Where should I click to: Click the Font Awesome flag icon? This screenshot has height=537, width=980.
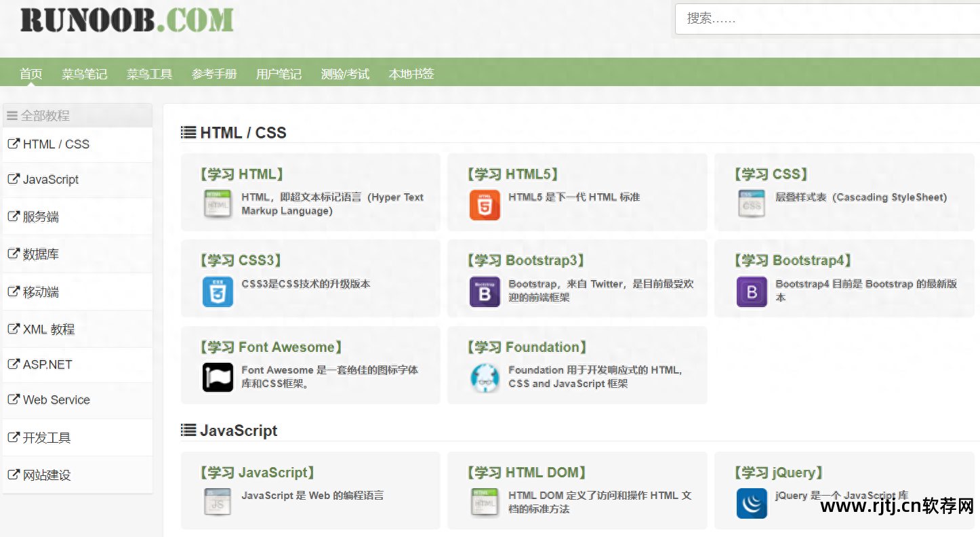pyautogui.click(x=218, y=378)
